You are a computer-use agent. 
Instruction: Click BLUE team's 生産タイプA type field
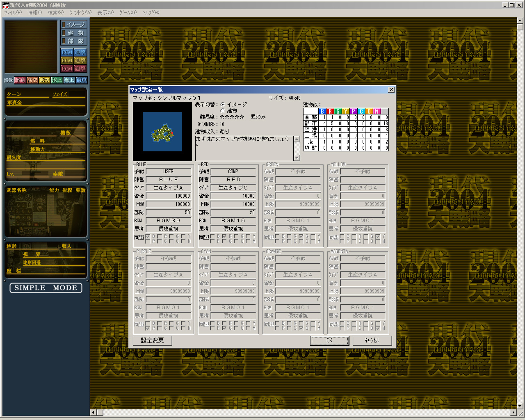coord(168,188)
